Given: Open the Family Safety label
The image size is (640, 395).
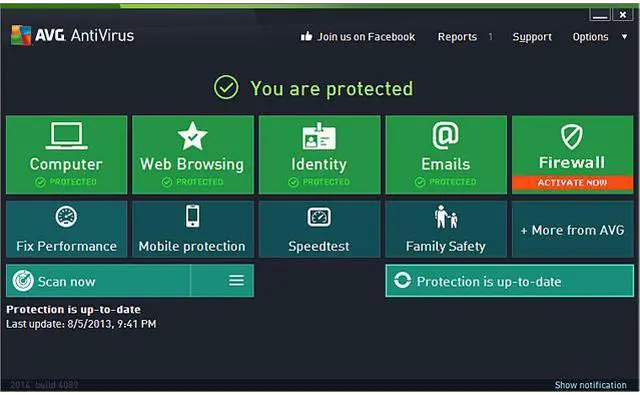Looking at the screenshot, I should point(446,246).
